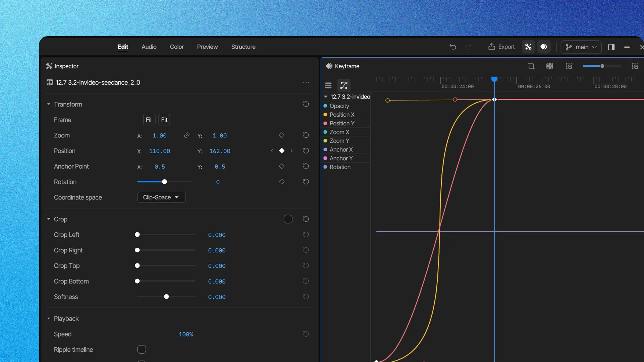Toggle the Position keyframe diamond

[x=282, y=151]
